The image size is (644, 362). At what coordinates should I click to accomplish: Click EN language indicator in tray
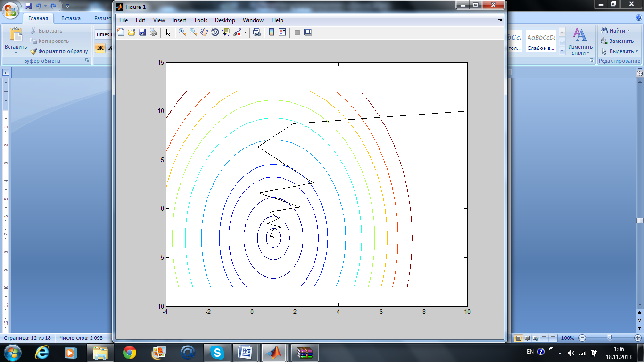click(x=530, y=352)
